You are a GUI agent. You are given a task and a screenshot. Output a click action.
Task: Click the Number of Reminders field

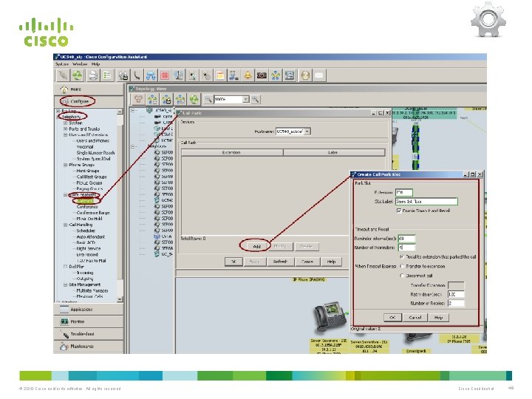click(406, 248)
